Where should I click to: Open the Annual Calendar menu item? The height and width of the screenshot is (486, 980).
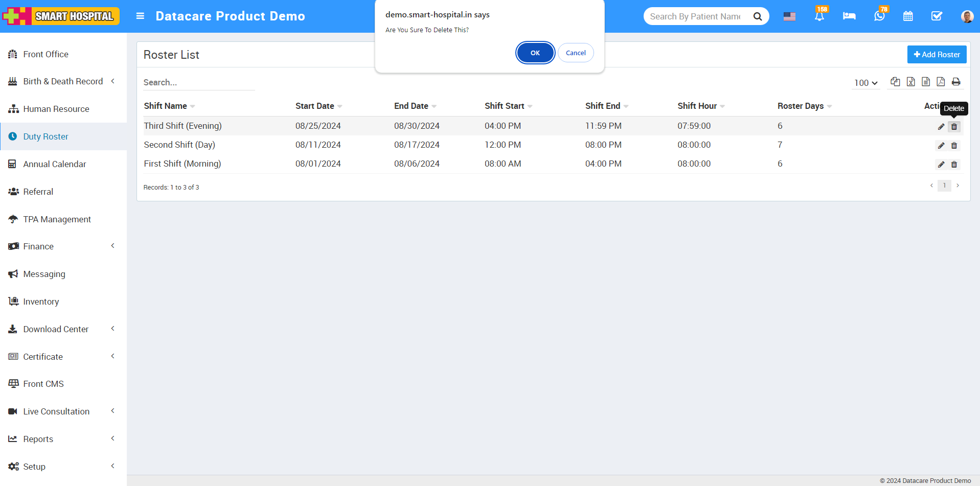[55, 164]
